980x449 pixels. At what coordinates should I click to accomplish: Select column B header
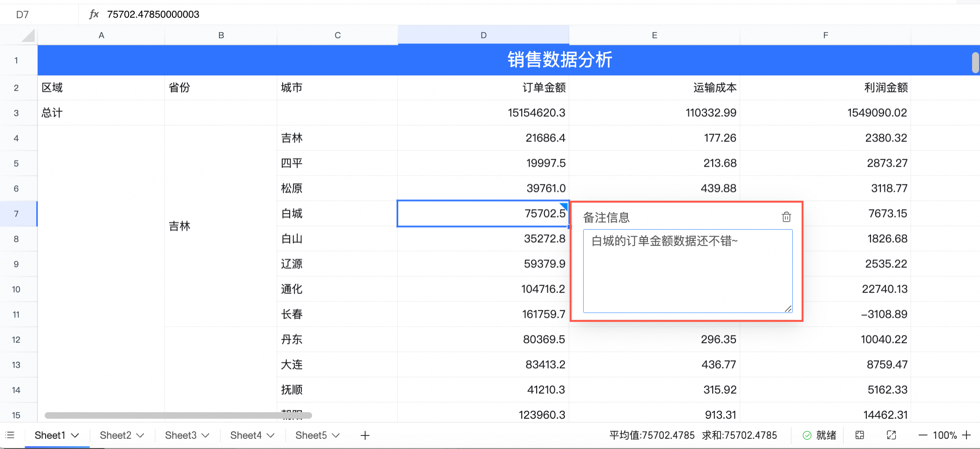click(x=221, y=35)
